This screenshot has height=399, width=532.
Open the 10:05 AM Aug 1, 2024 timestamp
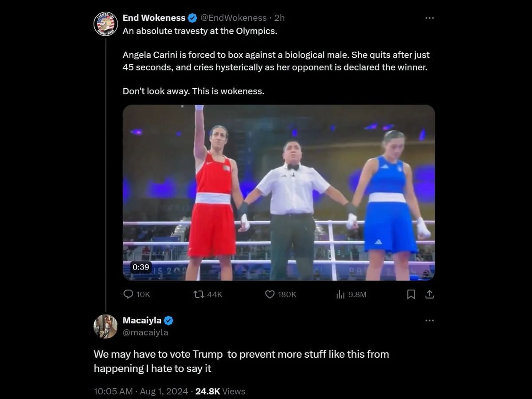pyautogui.click(x=142, y=391)
